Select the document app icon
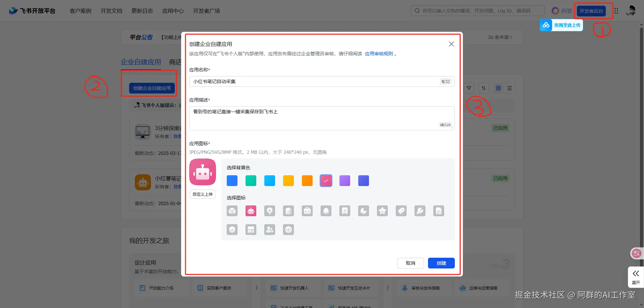644x308 pixels. 439,211
